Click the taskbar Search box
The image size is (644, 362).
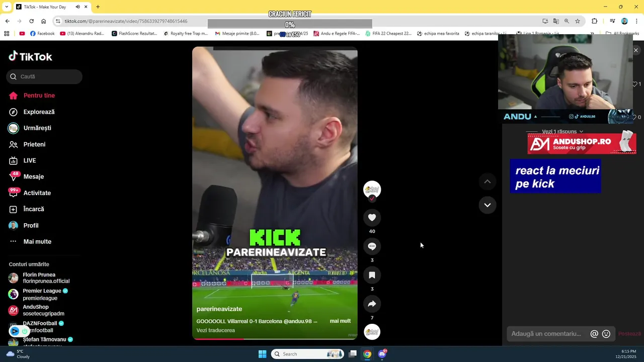[x=307, y=354]
